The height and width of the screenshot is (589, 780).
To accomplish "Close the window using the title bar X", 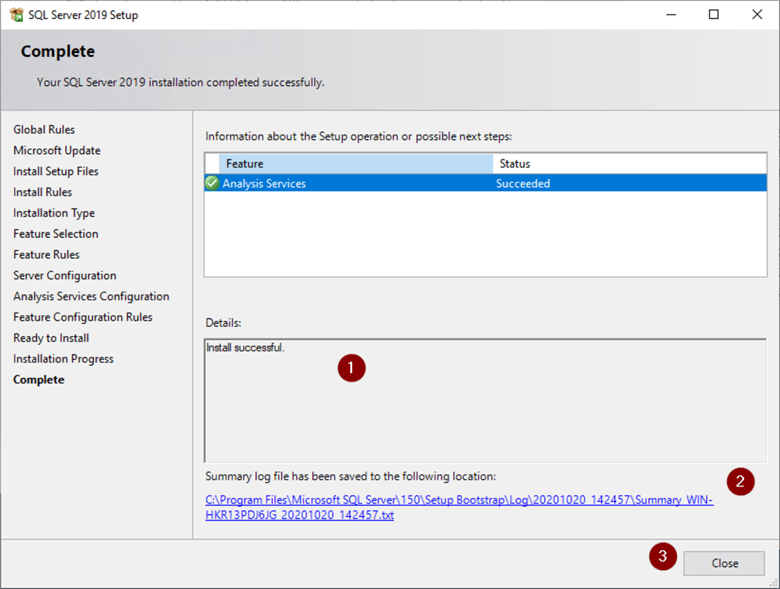I will pos(757,14).
